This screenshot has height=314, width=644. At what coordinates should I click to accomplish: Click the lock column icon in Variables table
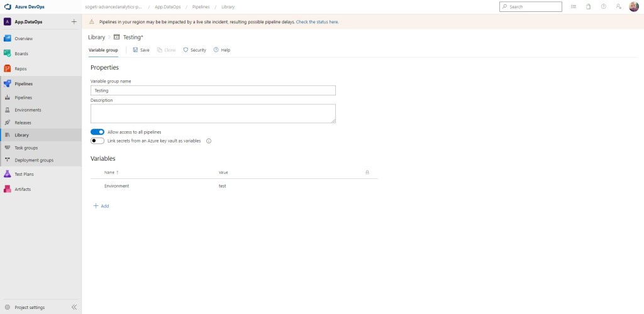tap(367, 172)
